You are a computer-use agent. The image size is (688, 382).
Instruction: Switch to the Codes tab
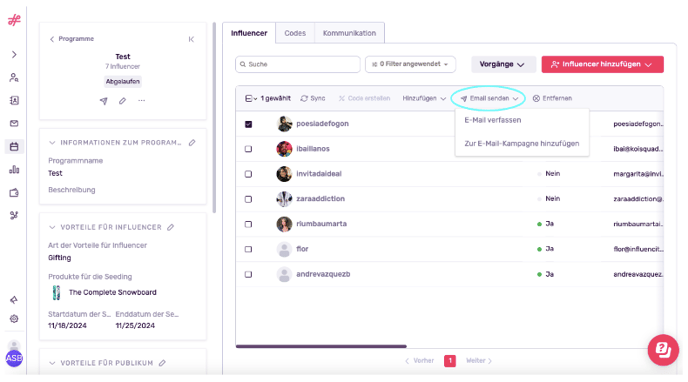[295, 33]
